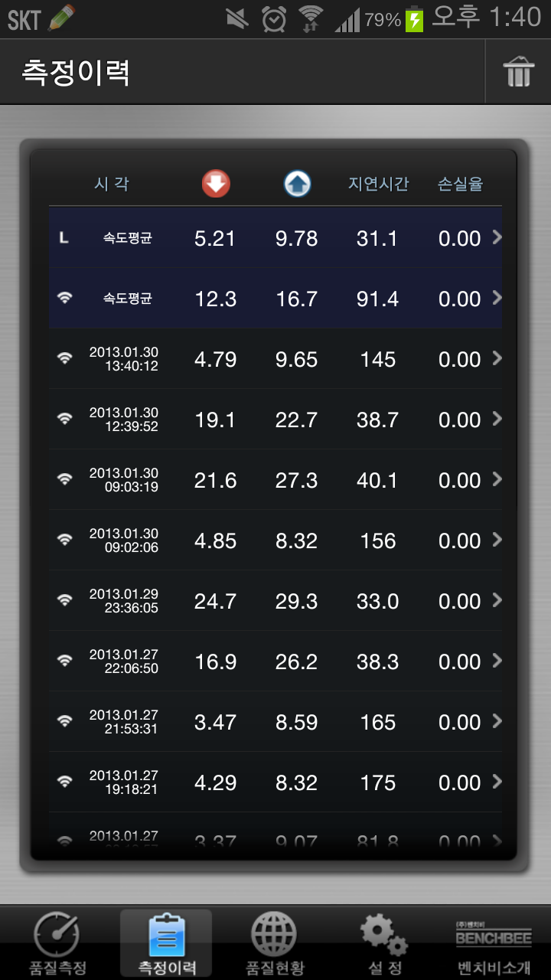Expand chevron for the 23:36:05 record
551x980 pixels.
click(497, 600)
